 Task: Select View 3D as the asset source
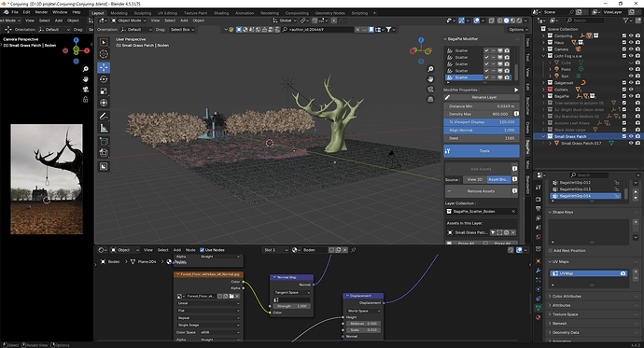pyautogui.click(x=475, y=180)
